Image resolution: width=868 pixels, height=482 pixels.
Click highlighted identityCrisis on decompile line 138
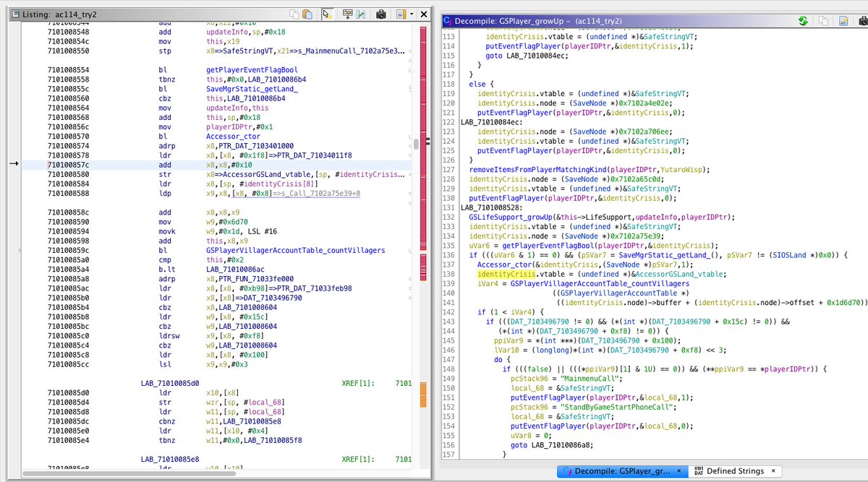point(505,275)
